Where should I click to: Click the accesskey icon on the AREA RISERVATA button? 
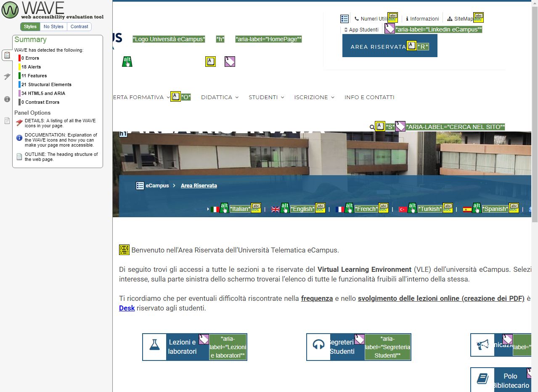pos(412,46)
